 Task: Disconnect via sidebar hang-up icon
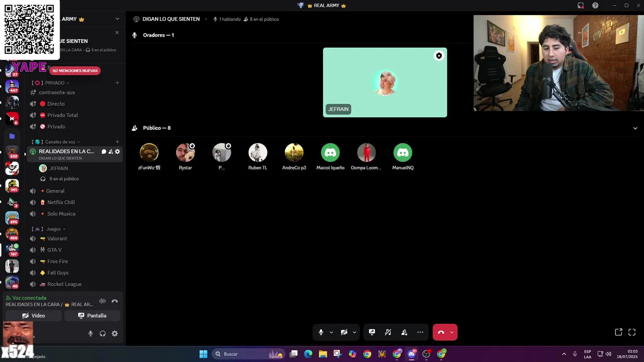(115, 301)
